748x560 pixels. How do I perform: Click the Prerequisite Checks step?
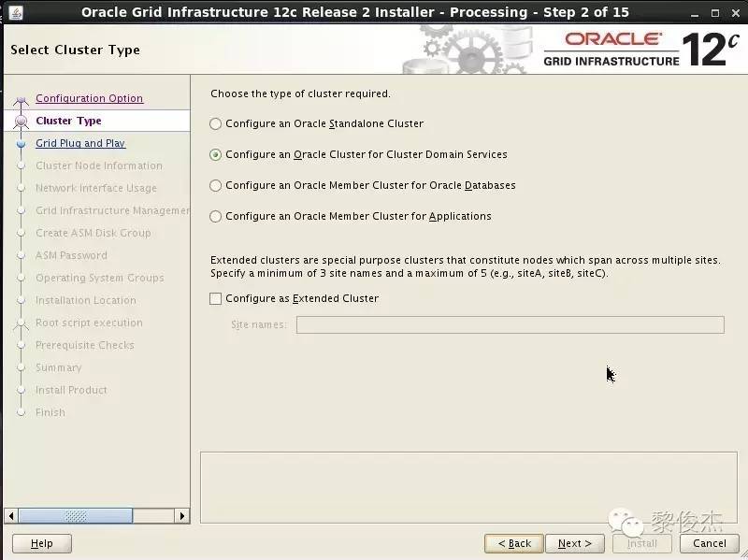(x=84, y=345)
